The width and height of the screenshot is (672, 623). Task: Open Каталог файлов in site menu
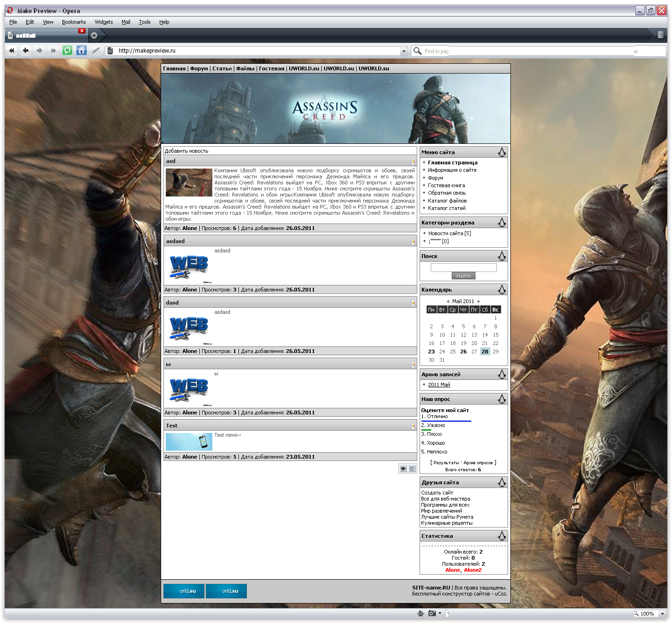(x=447, y=201)
